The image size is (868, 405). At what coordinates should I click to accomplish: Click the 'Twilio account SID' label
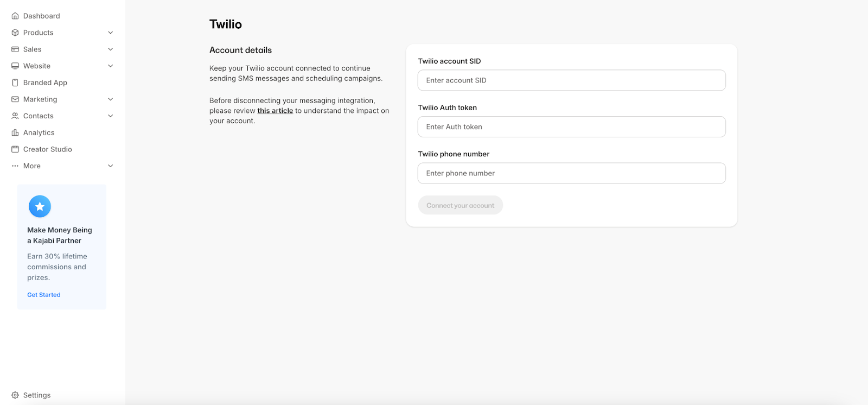pos(449,61)
